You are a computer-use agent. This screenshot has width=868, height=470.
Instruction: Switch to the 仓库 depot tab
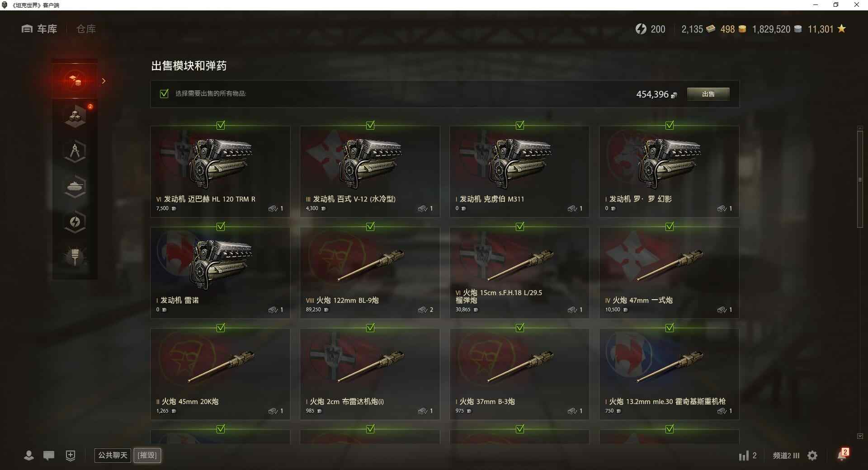[86, 29]
